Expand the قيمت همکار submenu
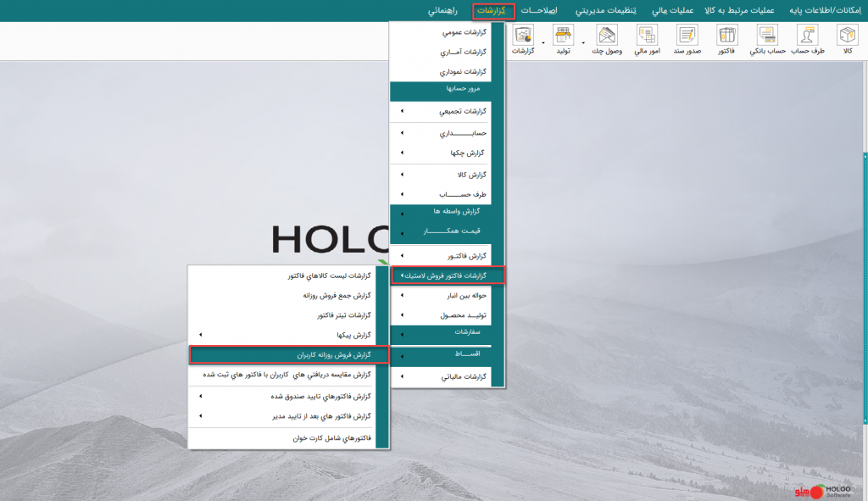This screenshot has height=501, width=868. pos(440,232)
